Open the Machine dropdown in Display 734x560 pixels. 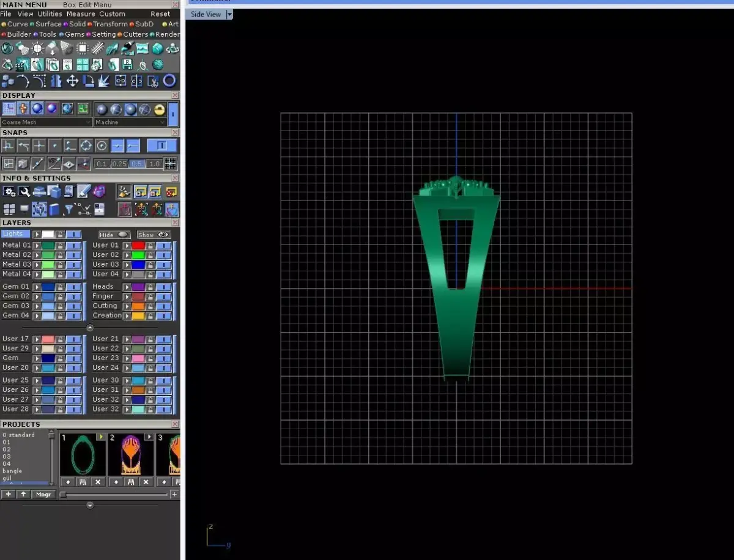tap(130, 122)
